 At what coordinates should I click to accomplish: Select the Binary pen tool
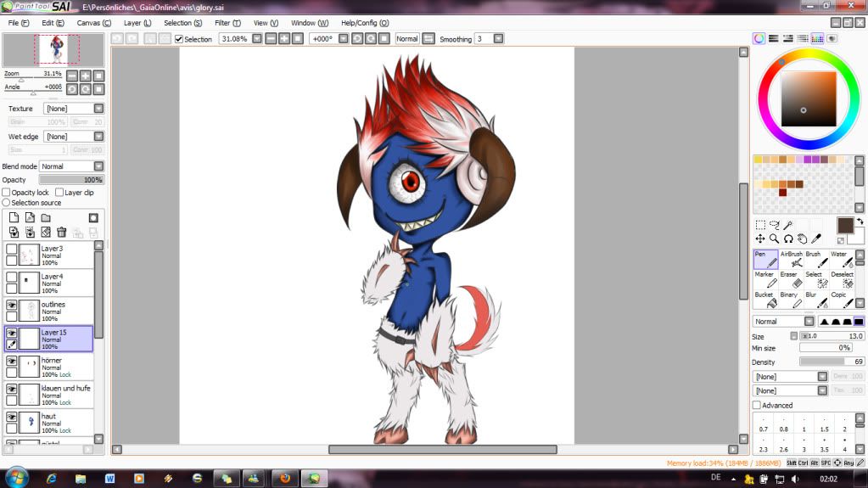click(791, 300)
